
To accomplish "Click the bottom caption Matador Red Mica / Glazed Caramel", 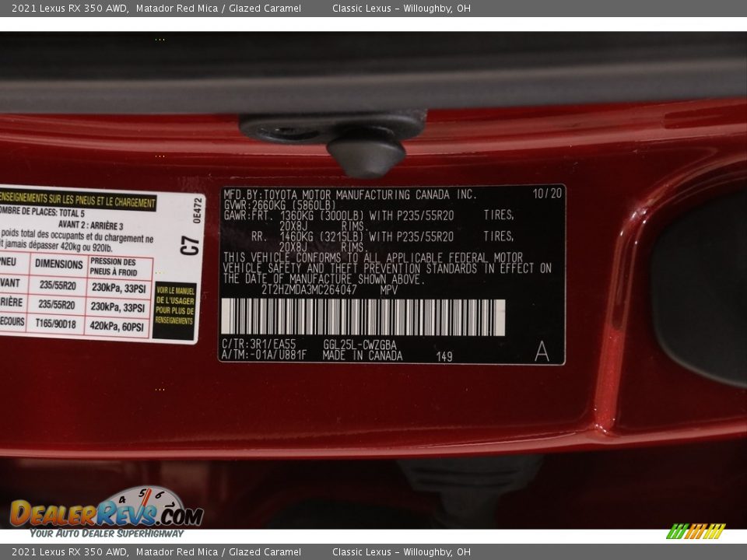I will (x=218, y=552).
